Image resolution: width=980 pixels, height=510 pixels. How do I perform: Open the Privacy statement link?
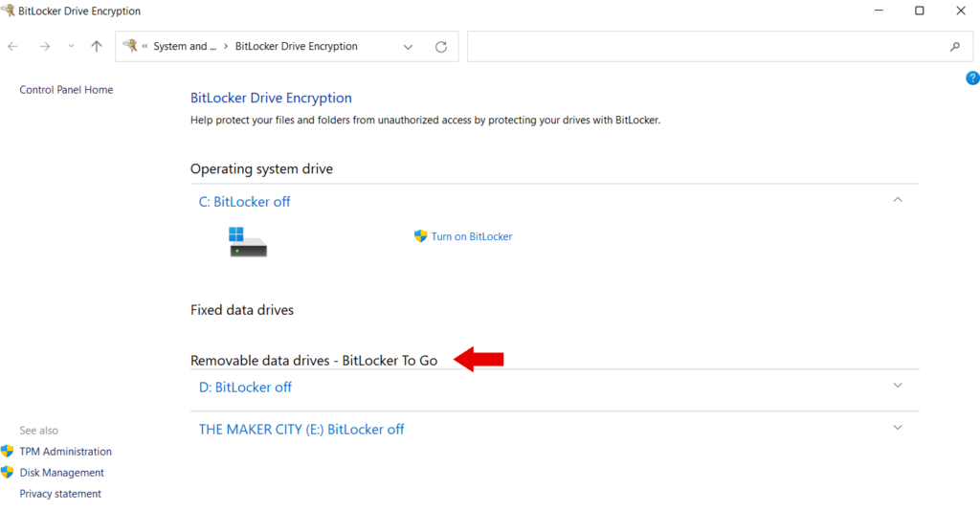[x=60, y=494]
